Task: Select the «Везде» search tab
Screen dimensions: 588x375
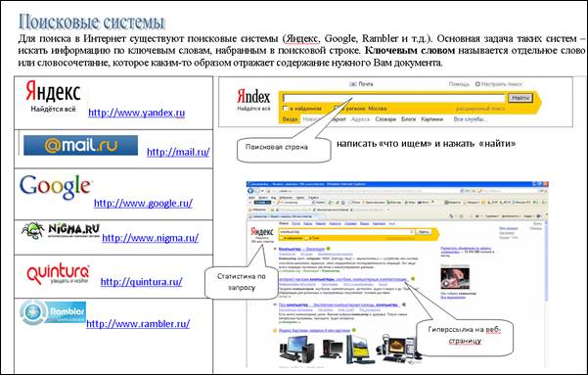Action: 290,119
